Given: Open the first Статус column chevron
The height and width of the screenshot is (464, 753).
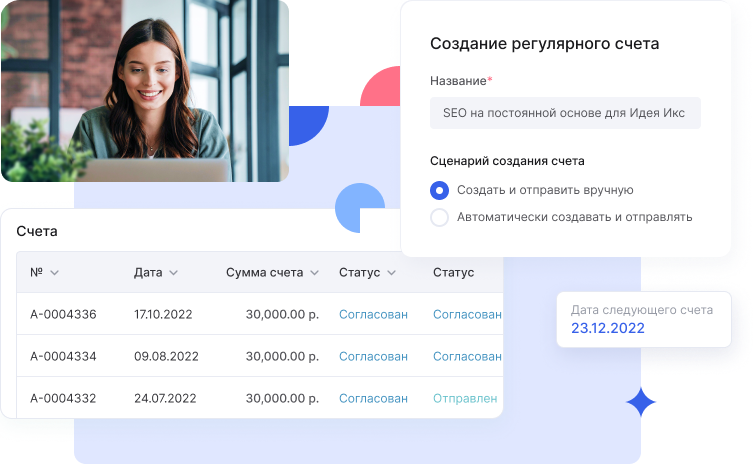Looking at the screenshot, I should point(391,273).
